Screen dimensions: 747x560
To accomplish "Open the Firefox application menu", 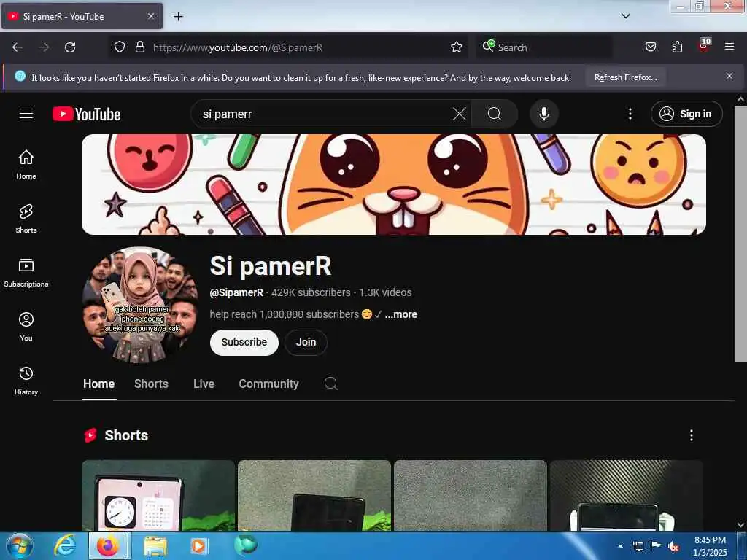I will pos(729,47).
